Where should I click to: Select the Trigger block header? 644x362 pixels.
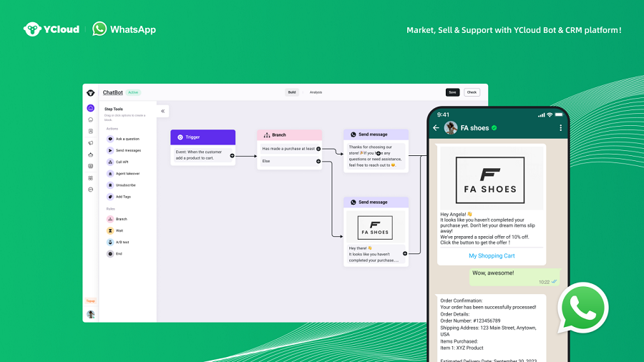tap(203, 137)
